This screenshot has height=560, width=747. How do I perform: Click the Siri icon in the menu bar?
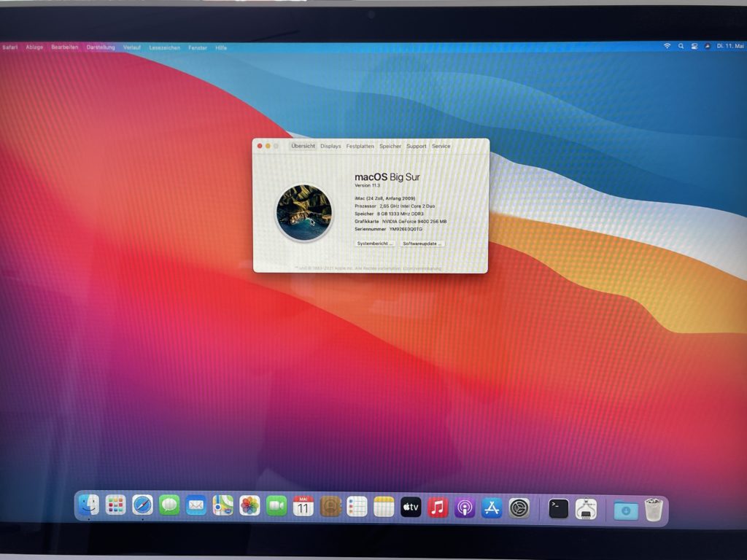point(708,46)
